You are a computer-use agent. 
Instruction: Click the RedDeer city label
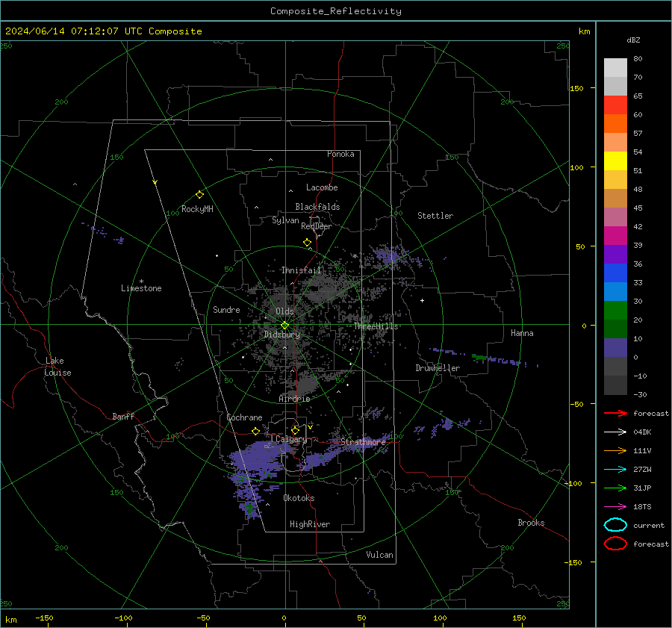317,226
